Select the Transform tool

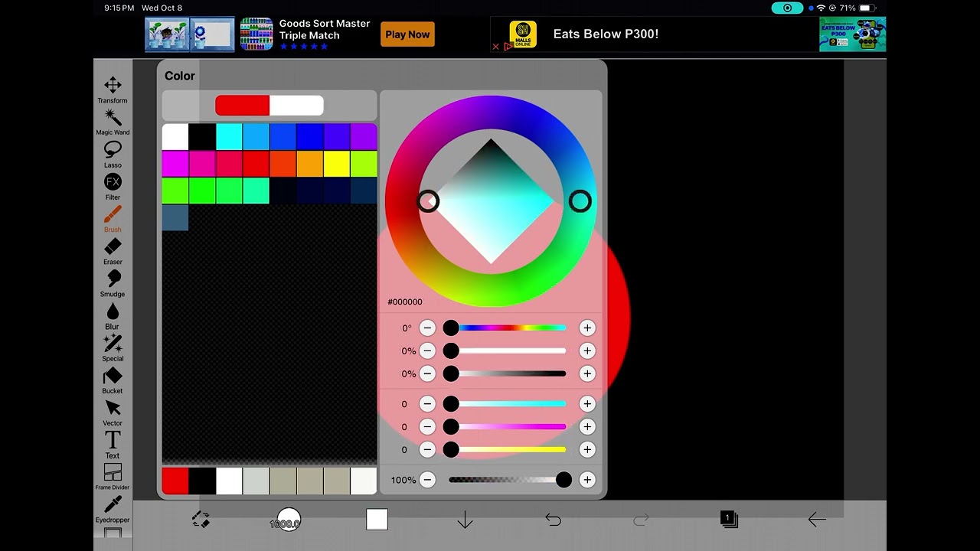coord(113,90)
